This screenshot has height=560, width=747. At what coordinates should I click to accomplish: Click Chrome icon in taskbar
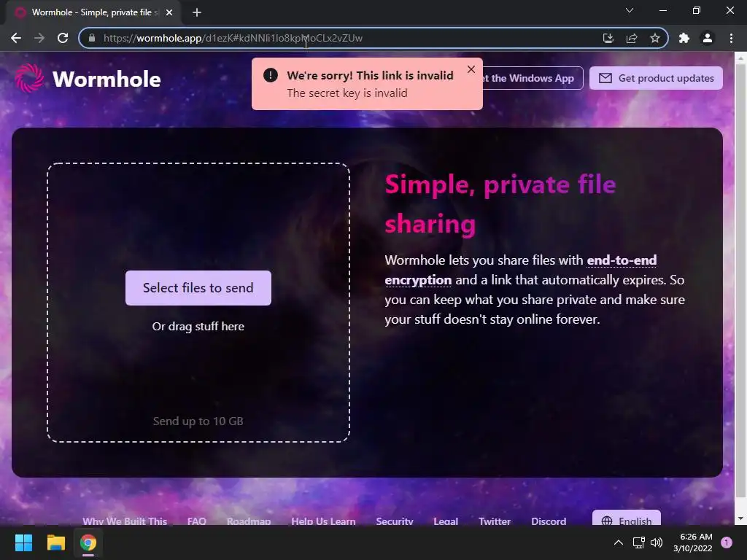coord(88,542)
